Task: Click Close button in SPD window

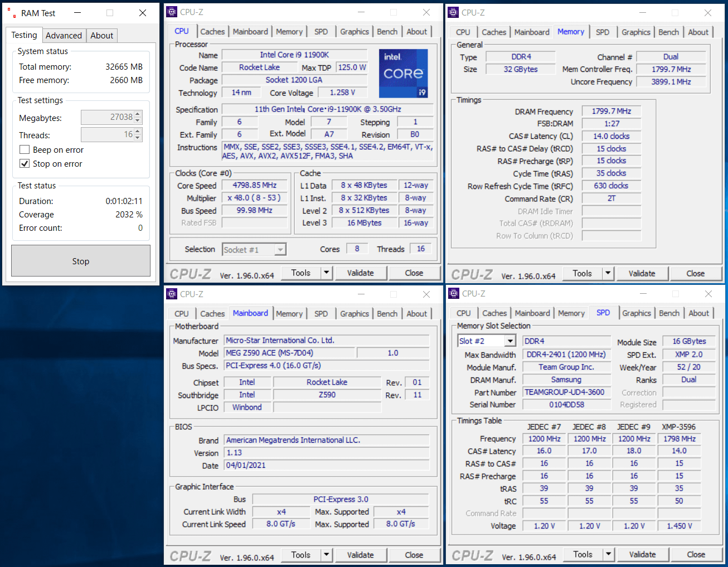Action: coord(696,554)
